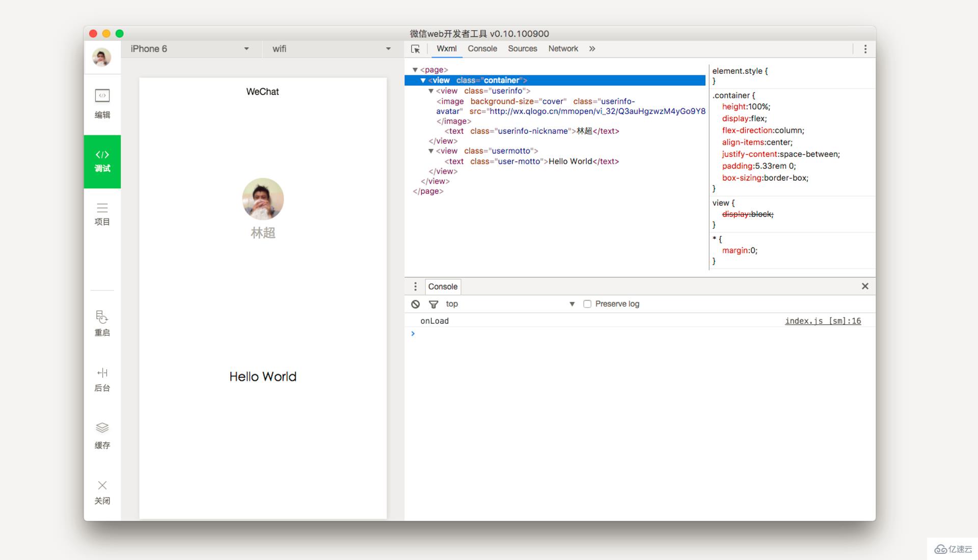
Task: Click the Wxml element inspector icon
Action: [416, 48]
